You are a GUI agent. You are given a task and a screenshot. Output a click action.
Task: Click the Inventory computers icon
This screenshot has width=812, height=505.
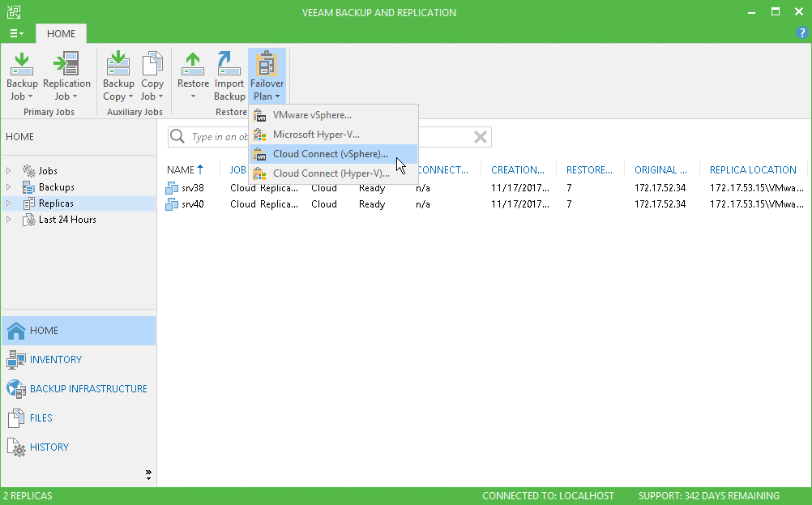coord(16,359)
